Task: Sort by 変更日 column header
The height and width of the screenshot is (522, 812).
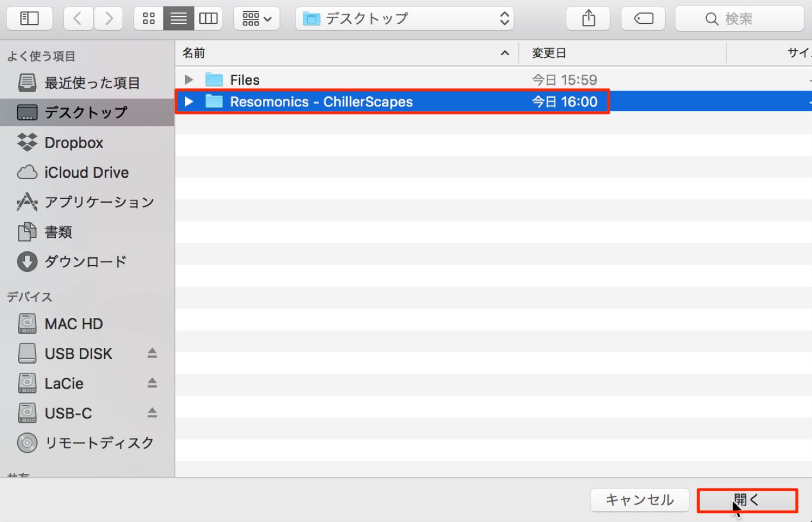Action: point(622,53)
